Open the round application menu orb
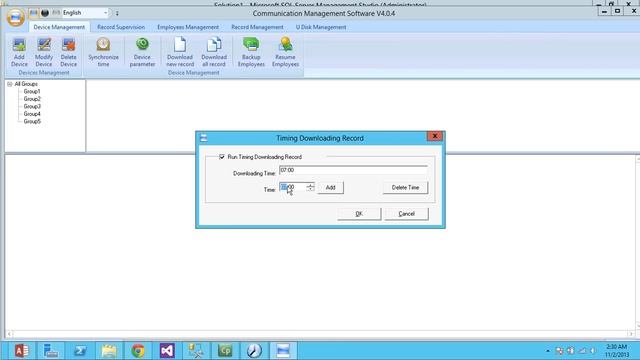 click(x=16, y=17)
